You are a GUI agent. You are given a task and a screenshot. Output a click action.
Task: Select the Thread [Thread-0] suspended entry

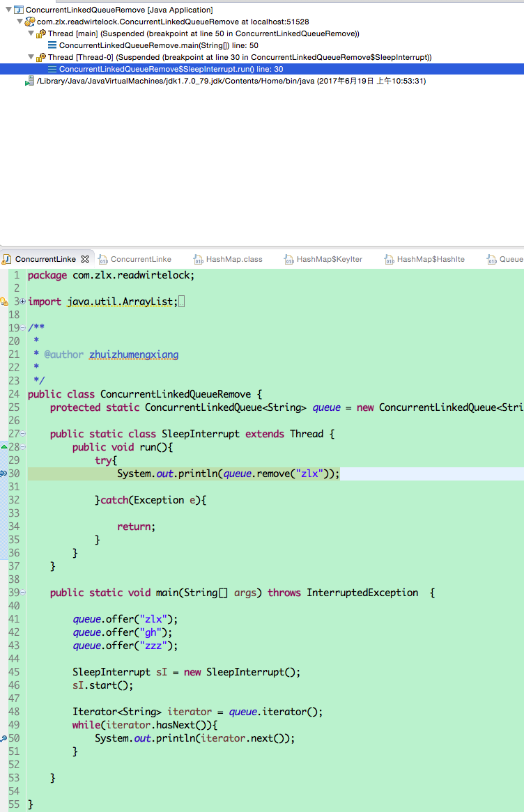[x=240, y=58]
